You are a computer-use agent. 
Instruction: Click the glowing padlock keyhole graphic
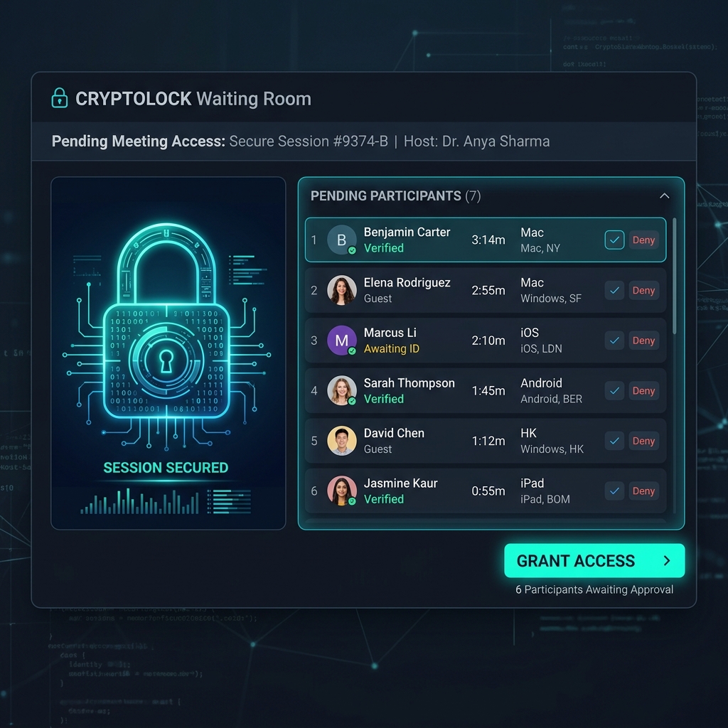167,360
